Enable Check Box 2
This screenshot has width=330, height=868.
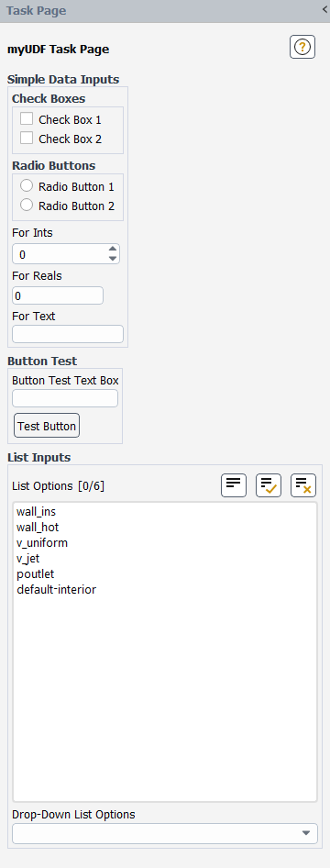pyautogui.click(x=27, y=138)
